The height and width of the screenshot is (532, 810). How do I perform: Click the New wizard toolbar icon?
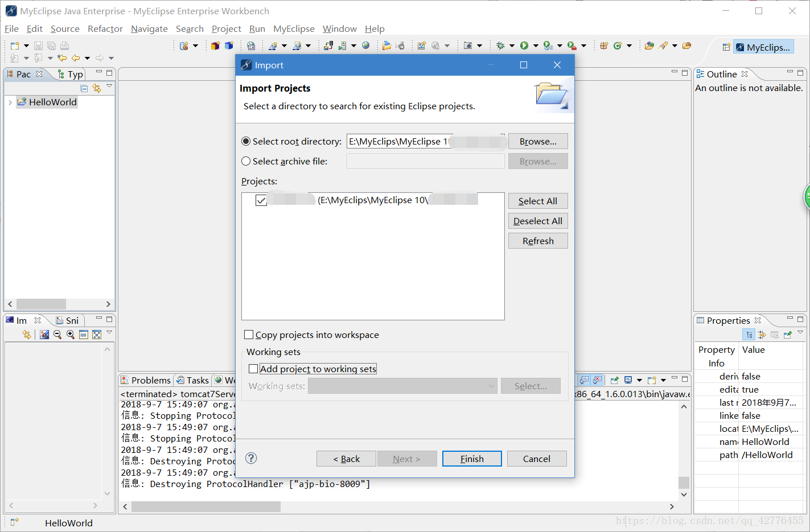point(15,46)
